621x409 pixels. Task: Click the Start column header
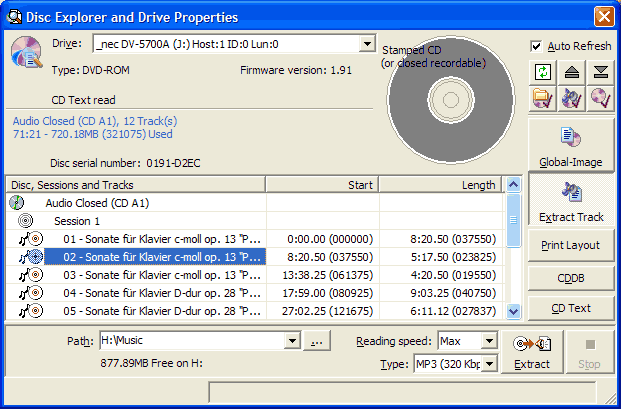(322, 185)
